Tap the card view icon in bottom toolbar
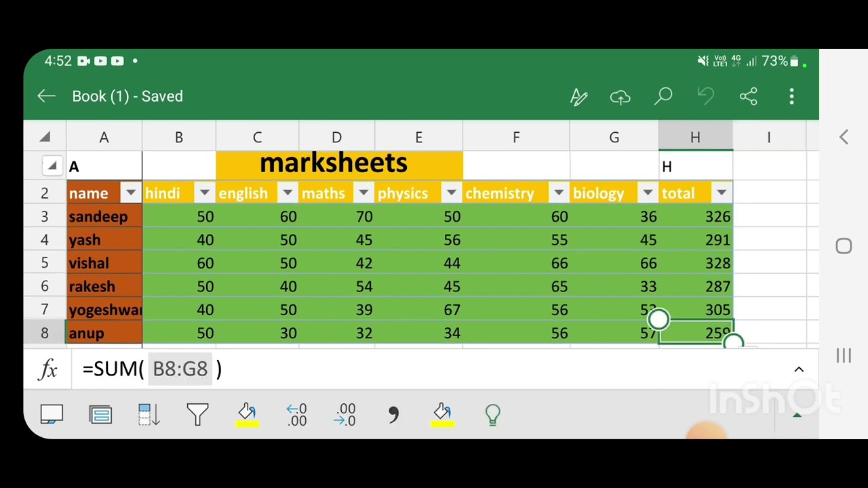 (x=52, y=414)
